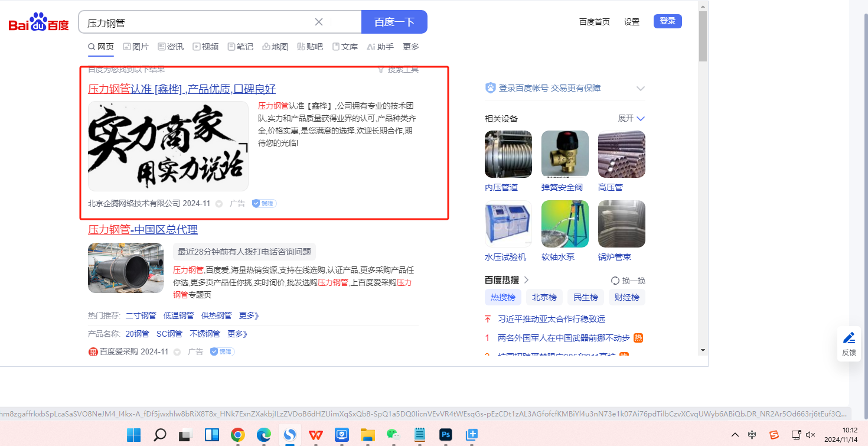Open the 内压管道 thumbnail
This screenshot has height=446, width=868.
[508, 154]
